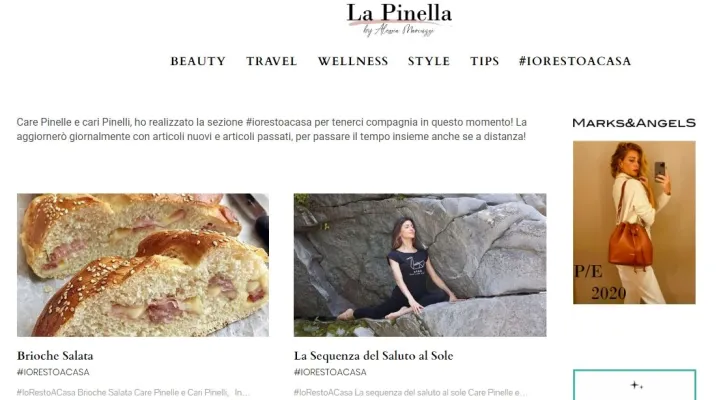Screen dimensions: 721x400
Task: Click the Marks&Angels sidebar heading
Action: 634,123
